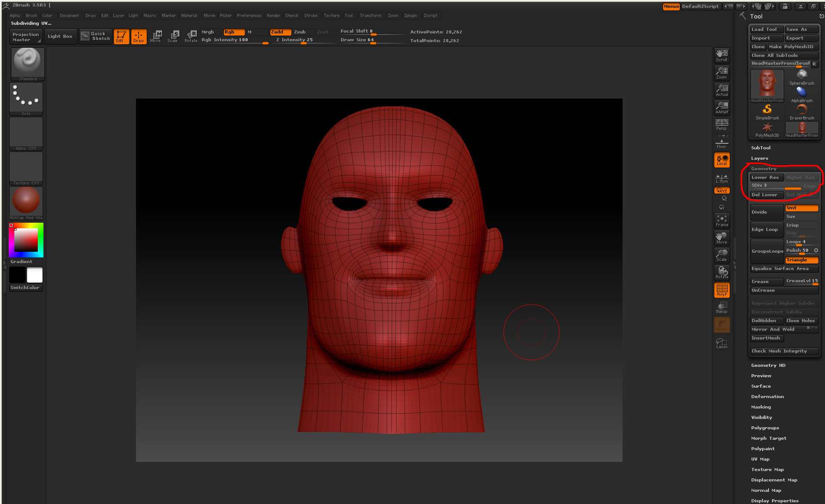825x504 pixels.
Task: Open the Preferences menu
Action: [249, 16]
